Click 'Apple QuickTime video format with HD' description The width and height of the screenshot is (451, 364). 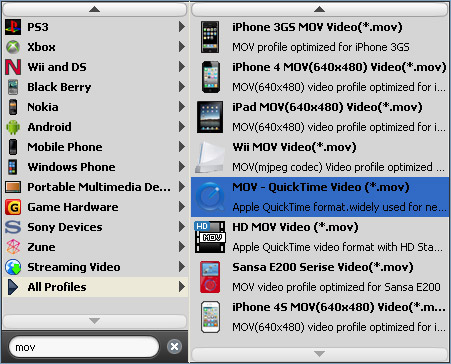pyautogui.click(x=338, y=247)
